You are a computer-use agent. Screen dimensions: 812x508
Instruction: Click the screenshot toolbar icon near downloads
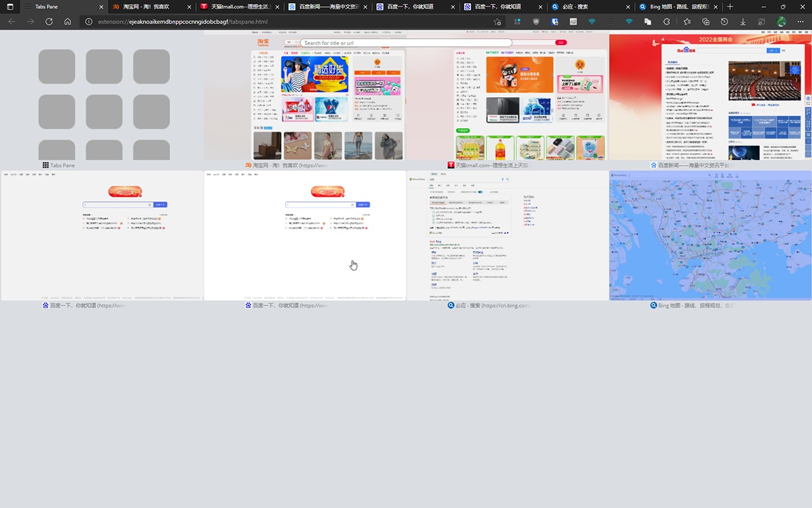tap(762, 22)
